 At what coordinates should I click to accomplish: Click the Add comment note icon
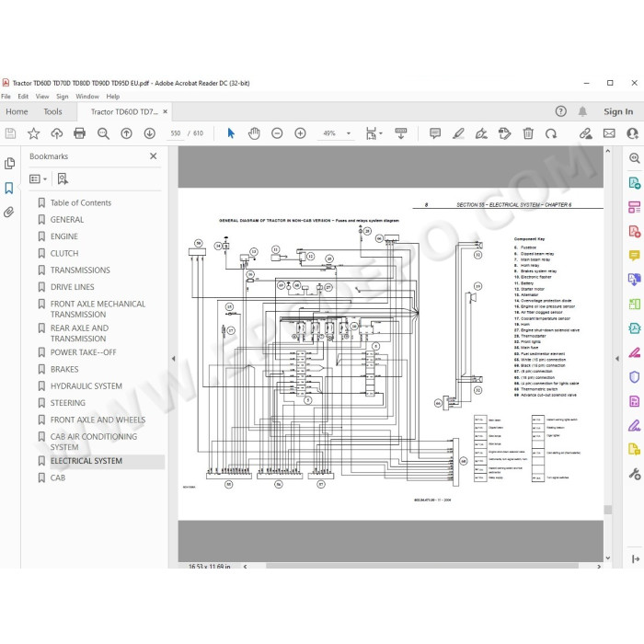coord(435,133)
